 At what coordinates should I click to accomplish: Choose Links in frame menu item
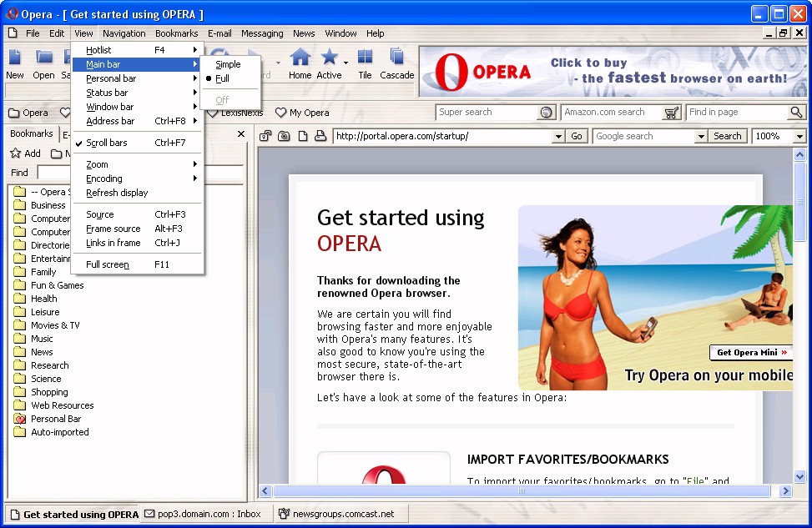[137, 243]
